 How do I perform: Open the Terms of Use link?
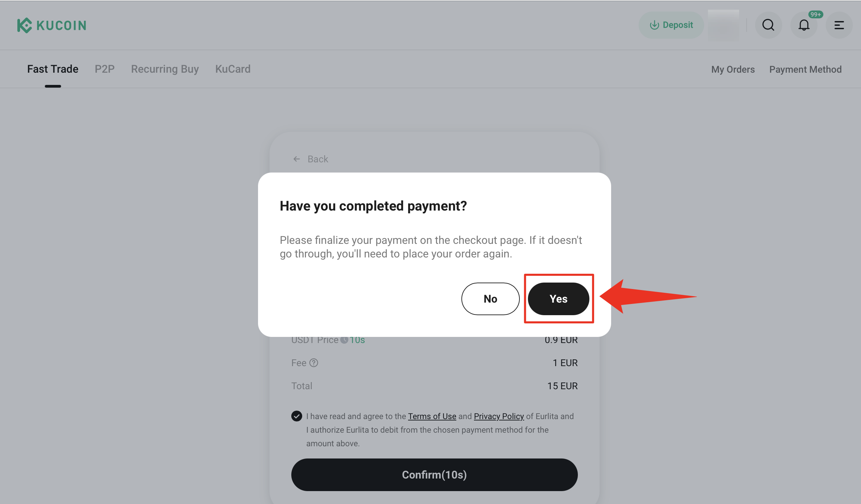[432, 416]
